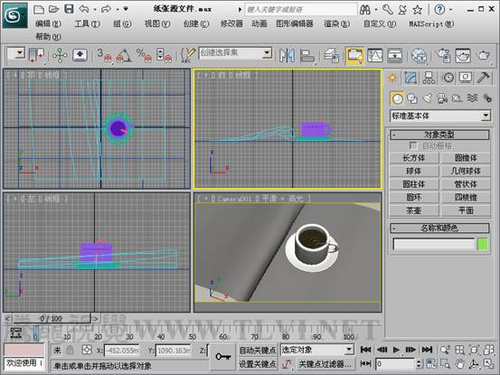Viewport: 500px width, 375px height.
Task: Click the 茶壶 button
Action: [x=414, y=211]
